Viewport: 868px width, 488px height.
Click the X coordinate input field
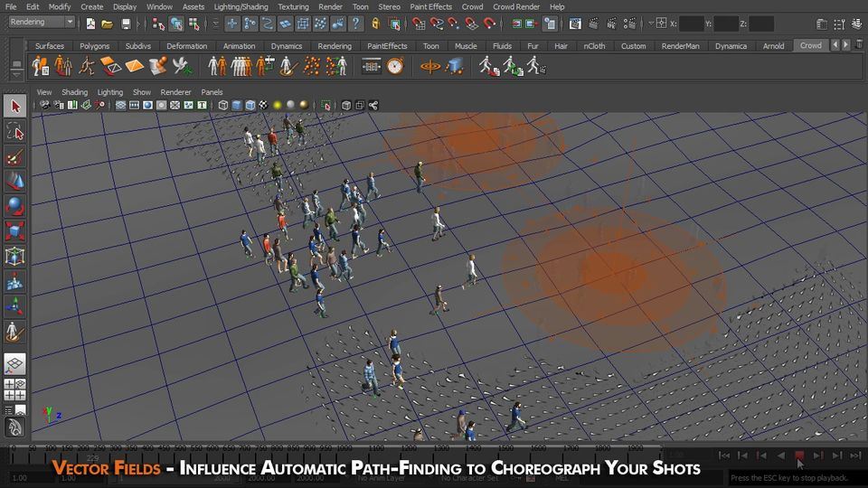(691, 23)
